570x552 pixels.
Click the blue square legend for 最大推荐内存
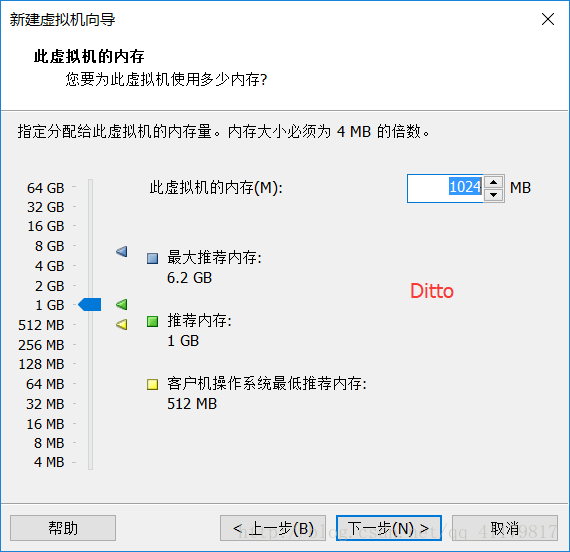(x=152, y=259)
